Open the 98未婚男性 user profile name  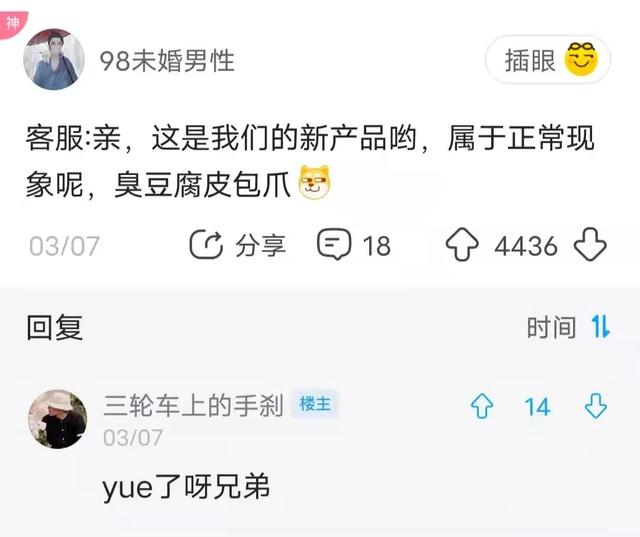click(167, 61)
